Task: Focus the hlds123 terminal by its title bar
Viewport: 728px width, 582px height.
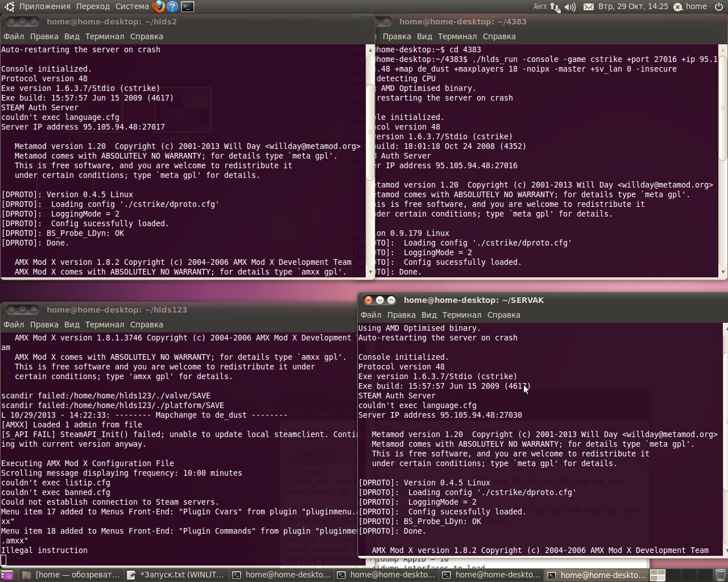Action: click(x=179, y=310)
